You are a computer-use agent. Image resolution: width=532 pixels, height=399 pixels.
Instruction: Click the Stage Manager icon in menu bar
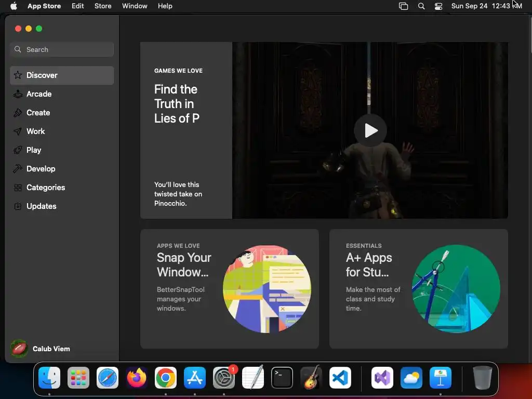[403, 6]
